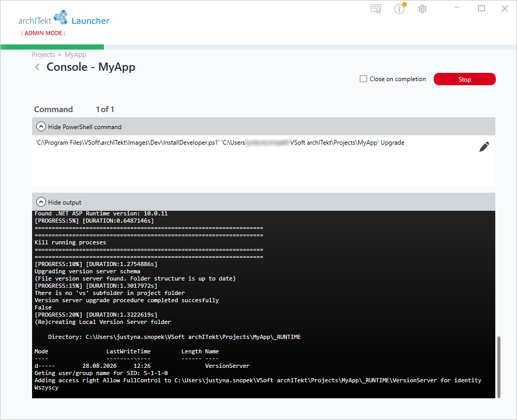Click the archITekt logo icon
This screenshot has height=420, width=517.
click(60, 17)
